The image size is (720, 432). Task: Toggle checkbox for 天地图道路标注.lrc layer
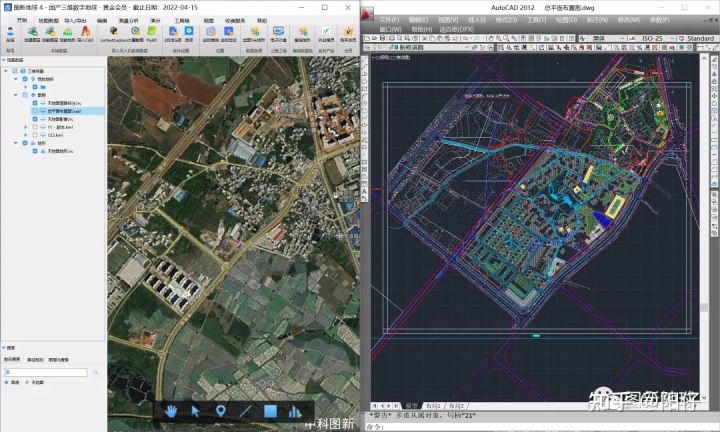pos(35,103)
